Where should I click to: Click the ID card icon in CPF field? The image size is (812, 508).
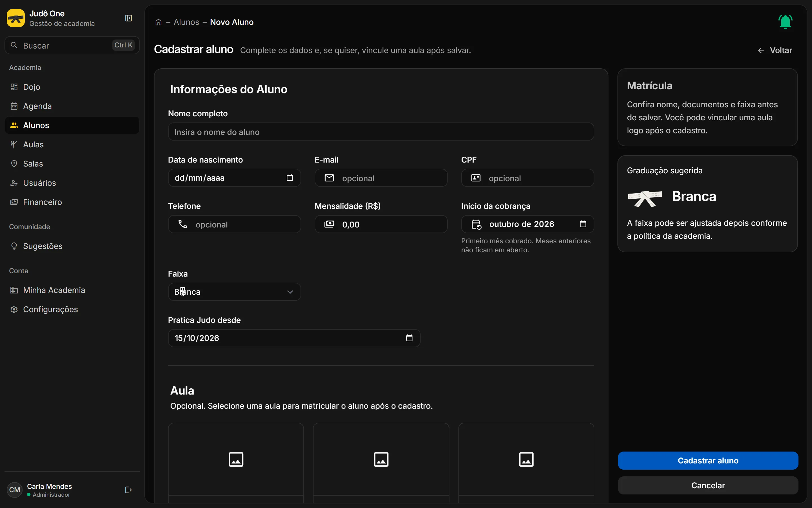(476, 178)
